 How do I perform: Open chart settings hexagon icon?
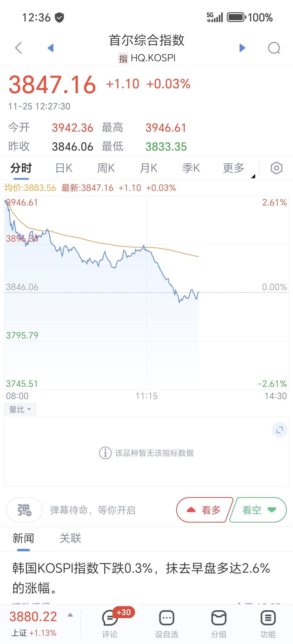pyautogui.click(x=276, y=168)
